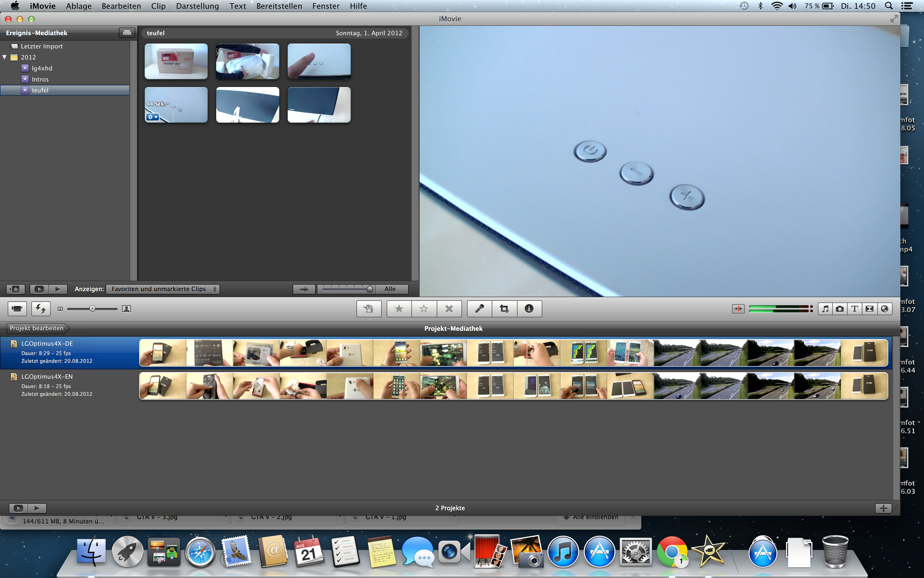This screenshot has height=578, width=924.
Task: Click the Projekt bearbeiten button
Action: point(37,328)
